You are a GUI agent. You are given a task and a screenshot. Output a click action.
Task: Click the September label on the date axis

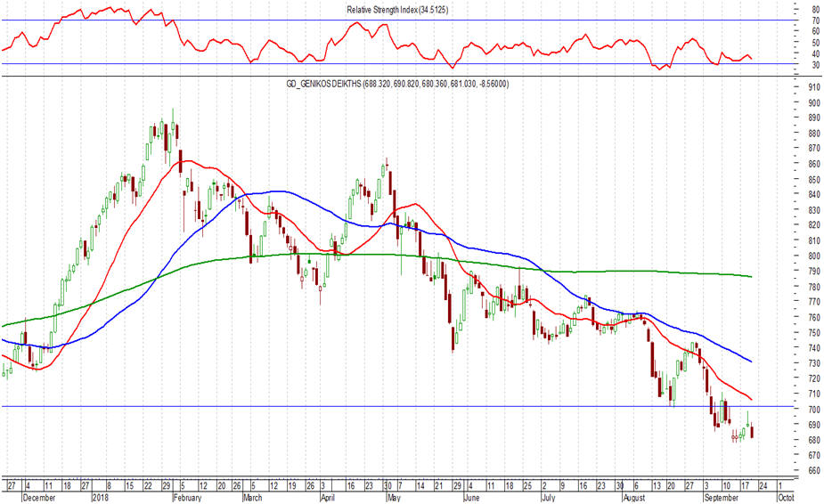[x=721, y=497]
